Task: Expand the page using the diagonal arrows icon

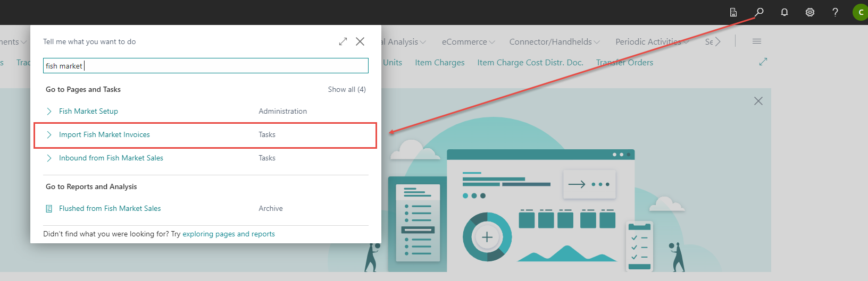Action: tap(763, 62)
